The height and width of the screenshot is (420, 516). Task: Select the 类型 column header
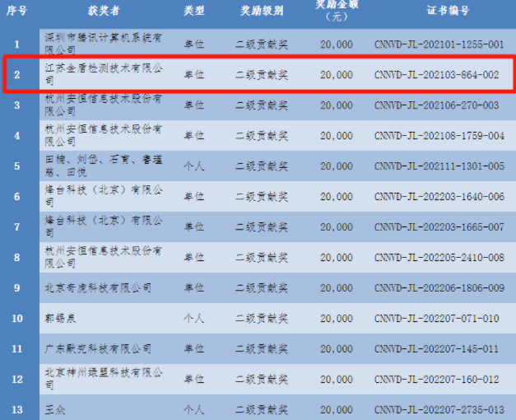pos(194,11)
